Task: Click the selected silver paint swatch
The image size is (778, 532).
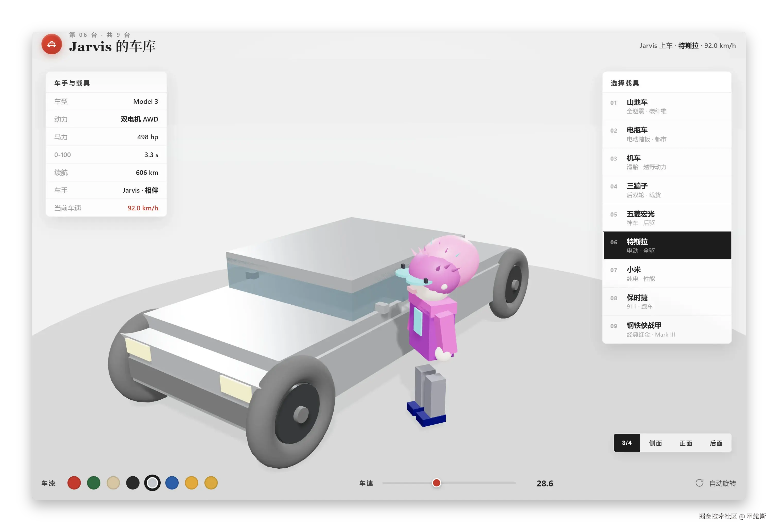Action: pos(152,483)
